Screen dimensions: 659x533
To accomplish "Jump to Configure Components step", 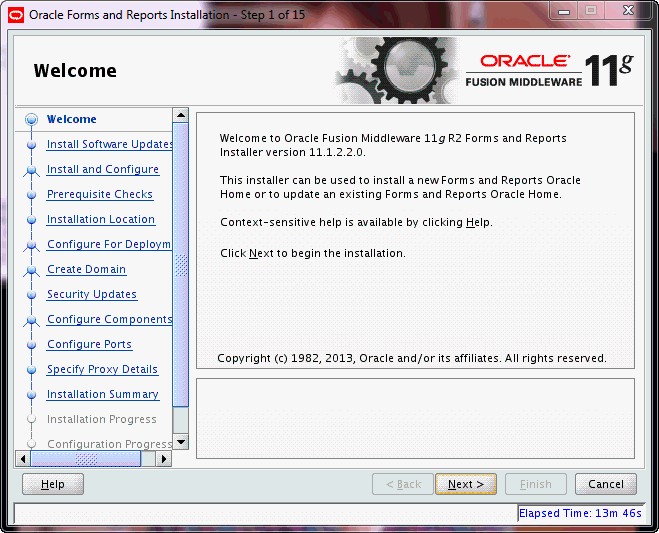I will [x=110, y=319].
